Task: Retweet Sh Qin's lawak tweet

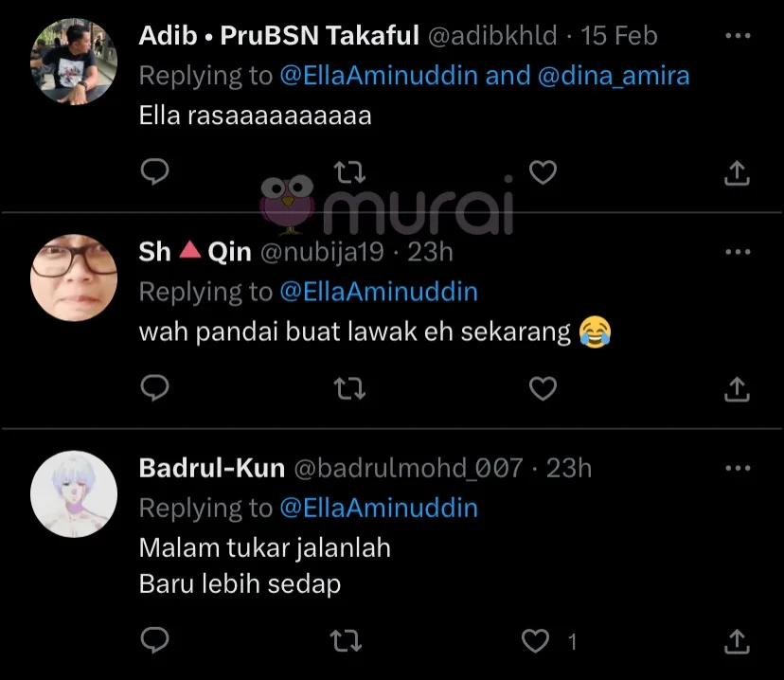Action: click(x=349, y=388)
